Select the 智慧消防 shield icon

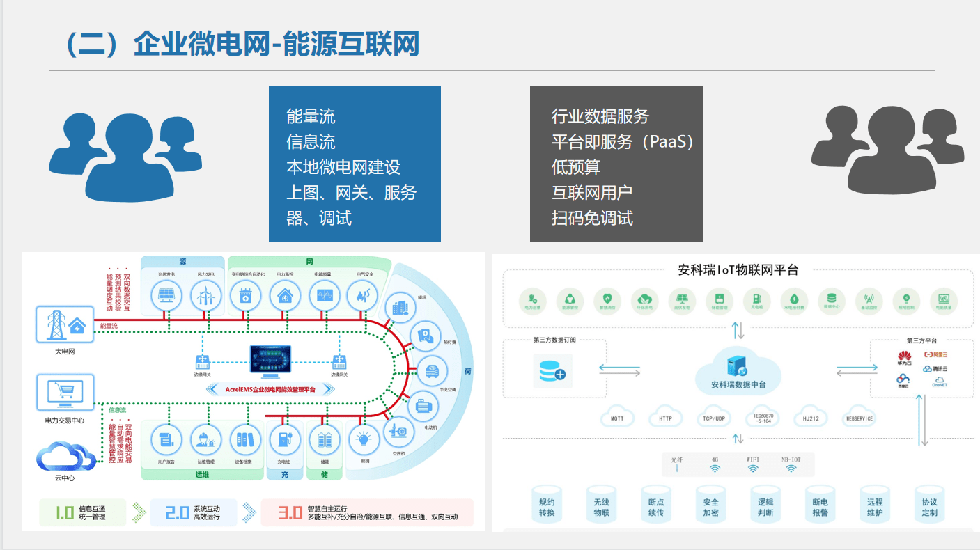(x=608, y=297)
